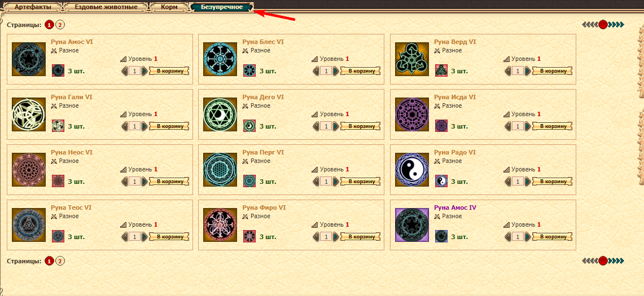Switch to the Артефакты tab

click(33, 7)
